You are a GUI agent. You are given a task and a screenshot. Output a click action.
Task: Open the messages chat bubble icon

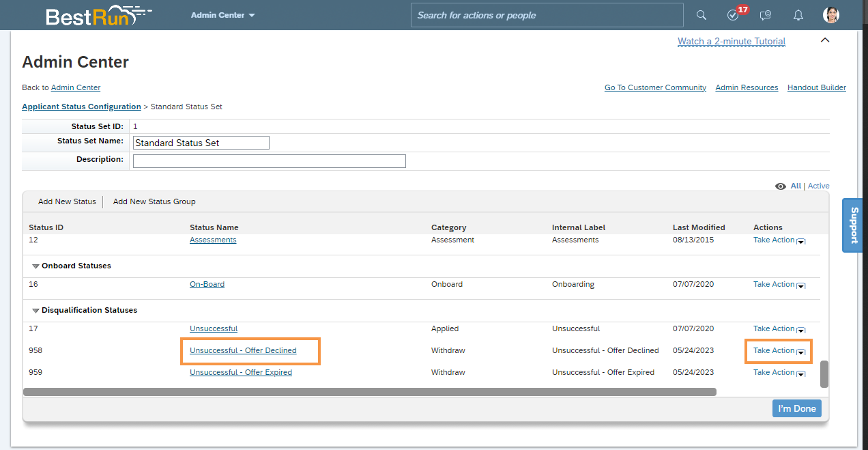(765, 14)
